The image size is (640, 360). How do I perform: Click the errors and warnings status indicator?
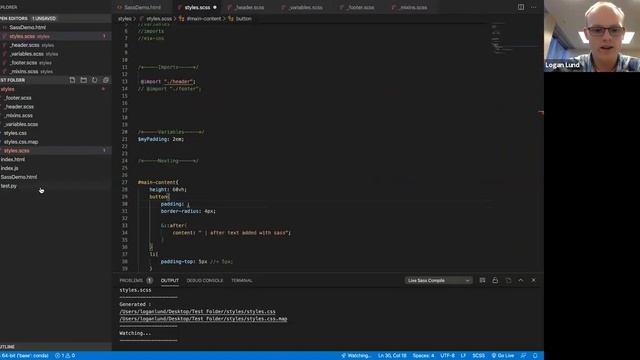(65, 356)
